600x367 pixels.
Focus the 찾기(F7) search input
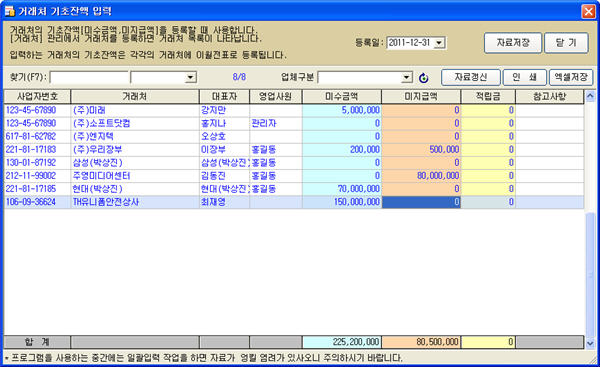(x=89, y=77)
